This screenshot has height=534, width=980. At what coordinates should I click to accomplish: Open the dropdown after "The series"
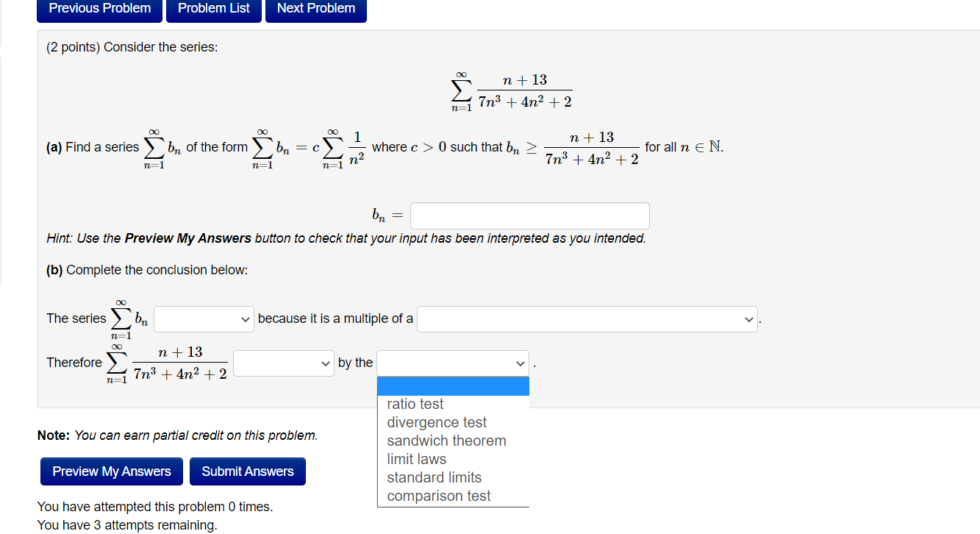[x=204, y=318]
